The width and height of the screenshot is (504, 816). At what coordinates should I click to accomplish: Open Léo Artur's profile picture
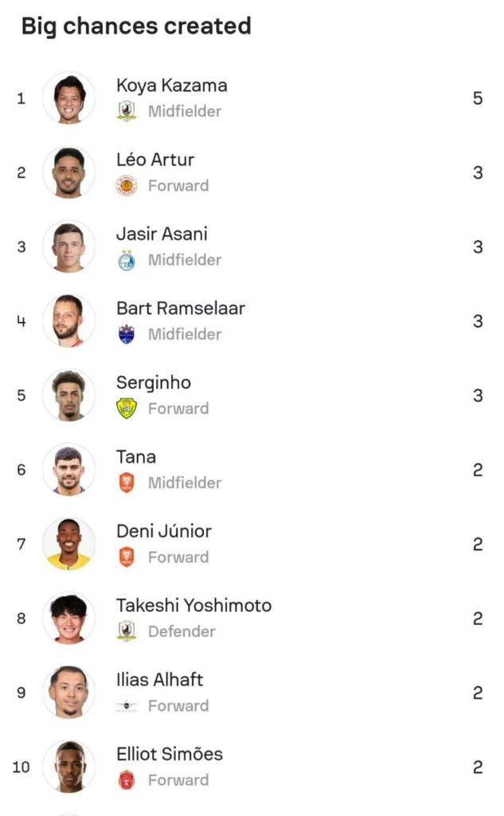click(x=68, y=172)
